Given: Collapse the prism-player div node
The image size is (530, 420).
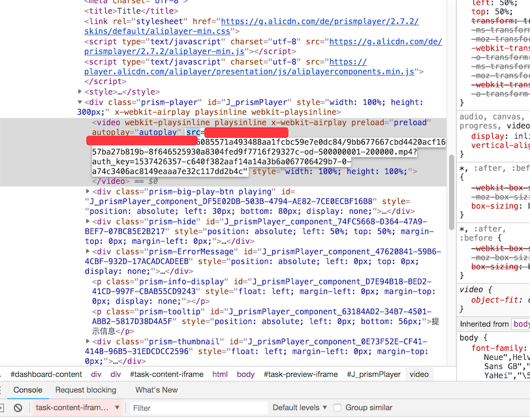Looking at the screenshot, I should tap(80, 102).
